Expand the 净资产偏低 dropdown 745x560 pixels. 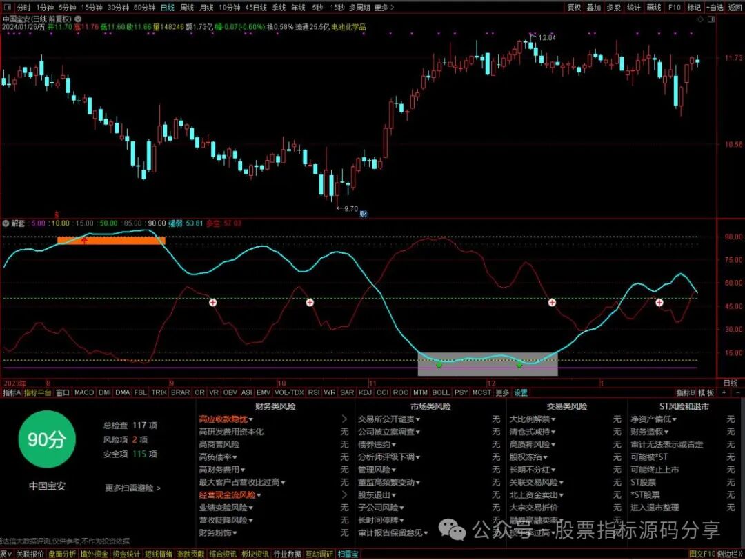click(674, 419)
